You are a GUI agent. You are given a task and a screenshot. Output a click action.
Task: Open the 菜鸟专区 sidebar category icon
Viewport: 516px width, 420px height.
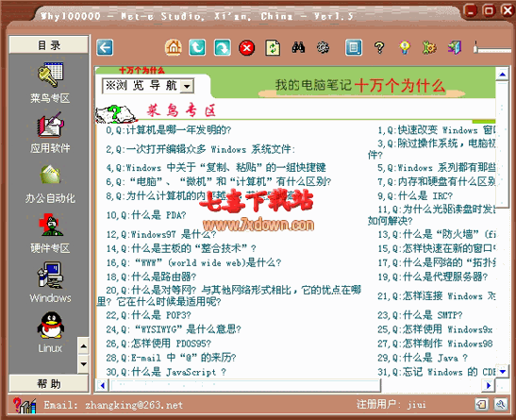pos(50,75)
